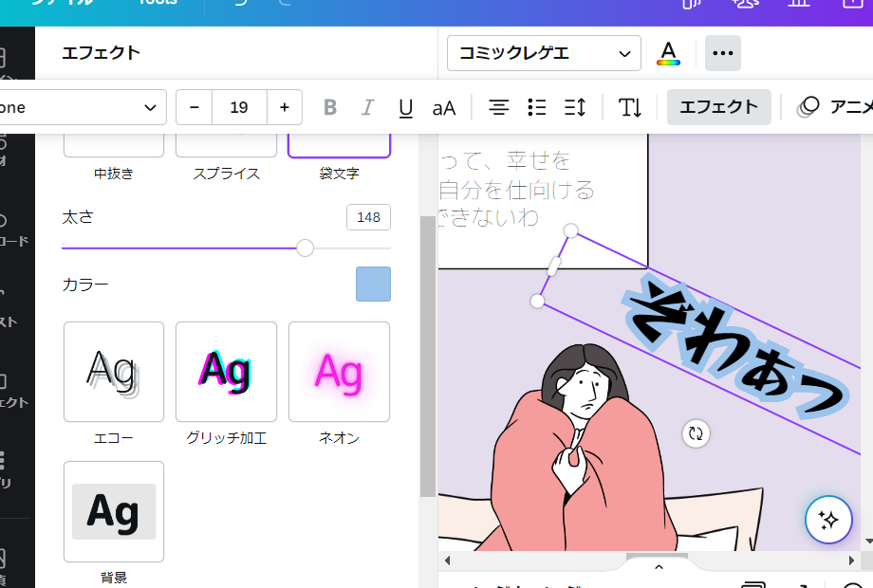The height and width of the screenshot is (588, 873).
Task: Open line spacing options
Action: 575,107
